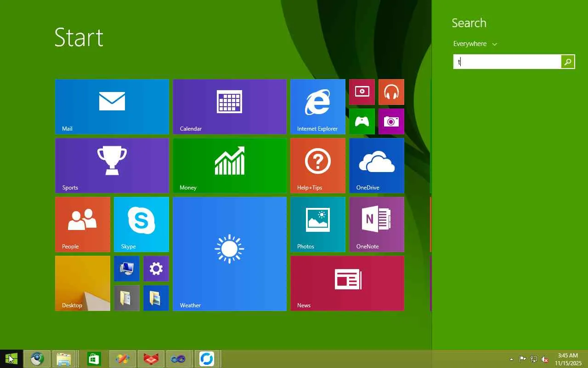Open the Games controller tile
Image resolution: width=588 pixels, height=368 pixels.
(362, 121)
